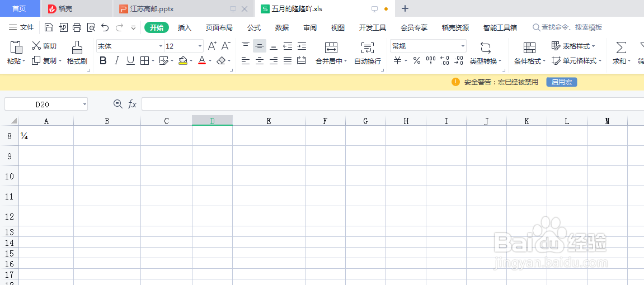
Task: Open the font size dropdown 12
Action: click(x=200, y=46)
